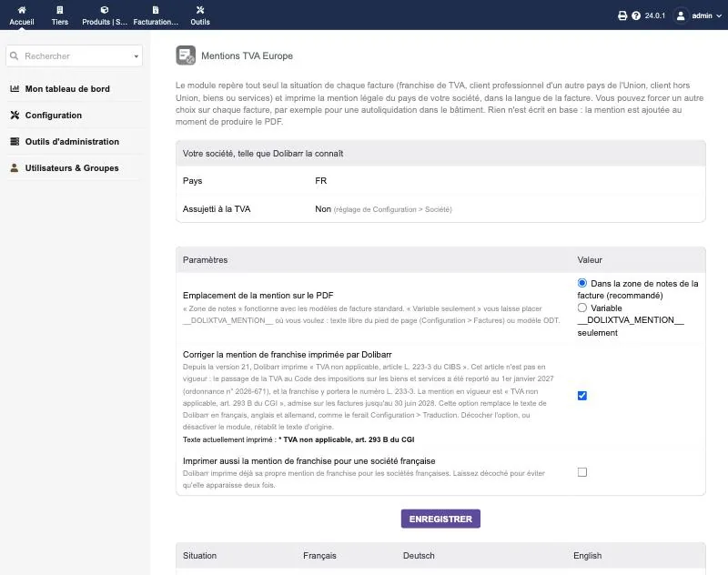Click the 'Pays' row label
Screen dimensions: 728x575
[x=192, y=180]
